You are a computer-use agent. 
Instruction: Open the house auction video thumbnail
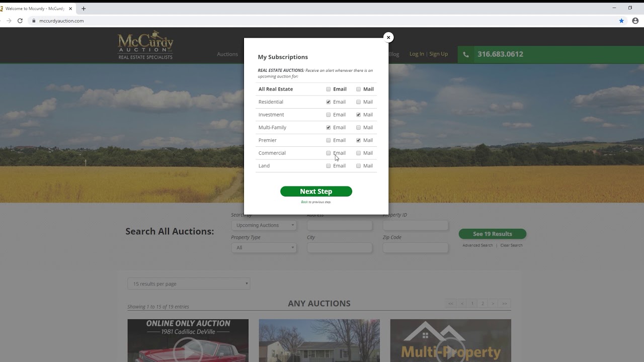coord(319,340)
